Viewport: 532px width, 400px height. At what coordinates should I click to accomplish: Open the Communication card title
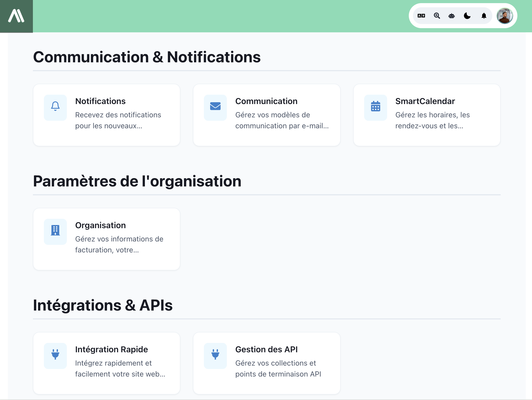266,101
